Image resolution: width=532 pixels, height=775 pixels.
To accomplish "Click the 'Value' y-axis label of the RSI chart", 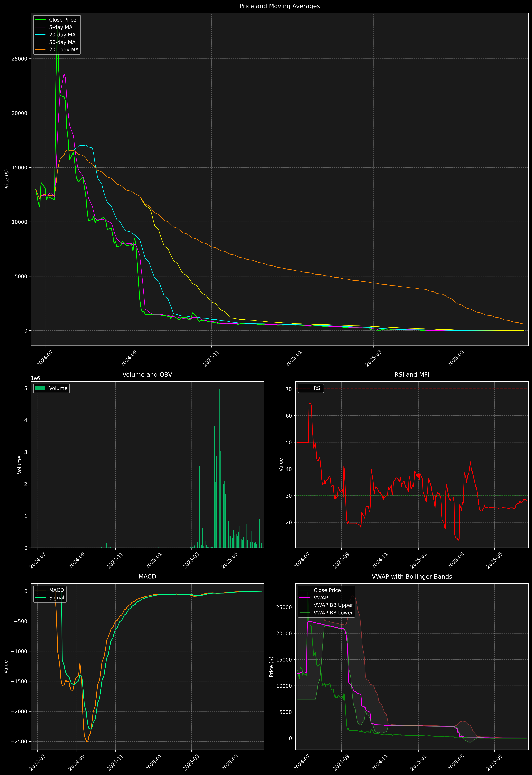I will click(281, 464).
